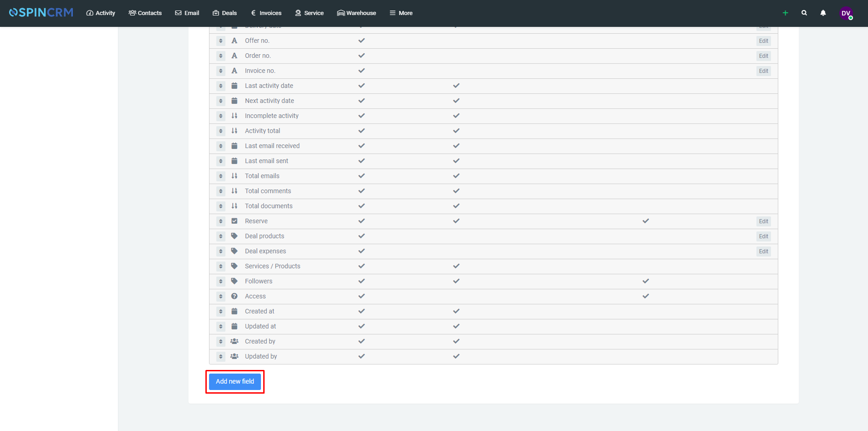Click the numeric icon beside Incomplete activity
The width and height of the screenshot is (868, 431).
click(235, 116)
